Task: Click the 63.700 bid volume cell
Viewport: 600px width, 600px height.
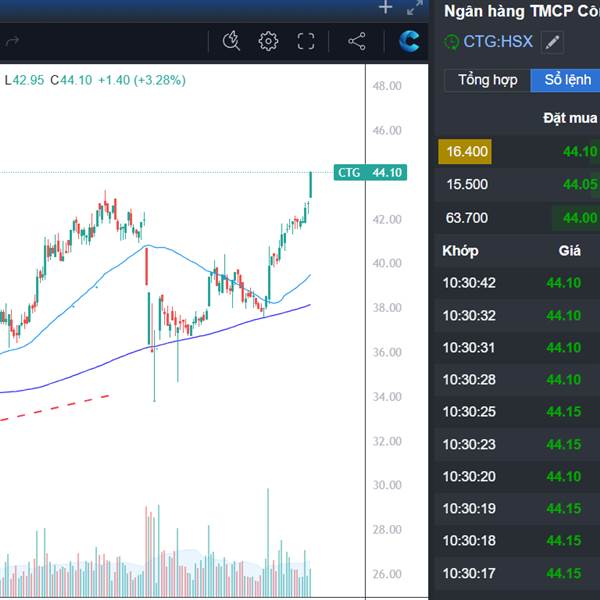Action: (467, 218)
